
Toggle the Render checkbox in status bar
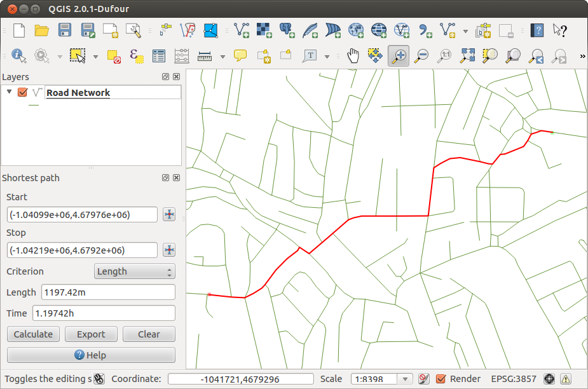click(441, 379)
